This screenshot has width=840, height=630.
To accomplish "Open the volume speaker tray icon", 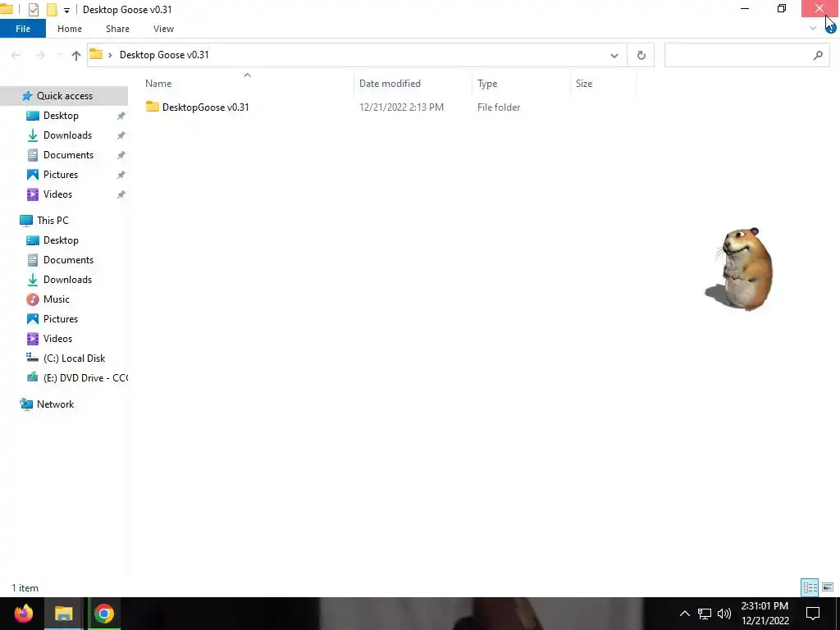I will click(724, 614).
